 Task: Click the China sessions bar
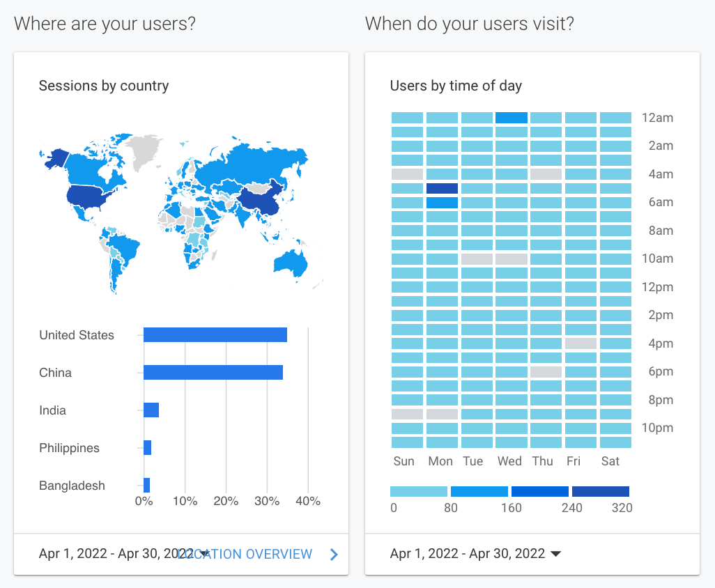(x=213, y=373)
